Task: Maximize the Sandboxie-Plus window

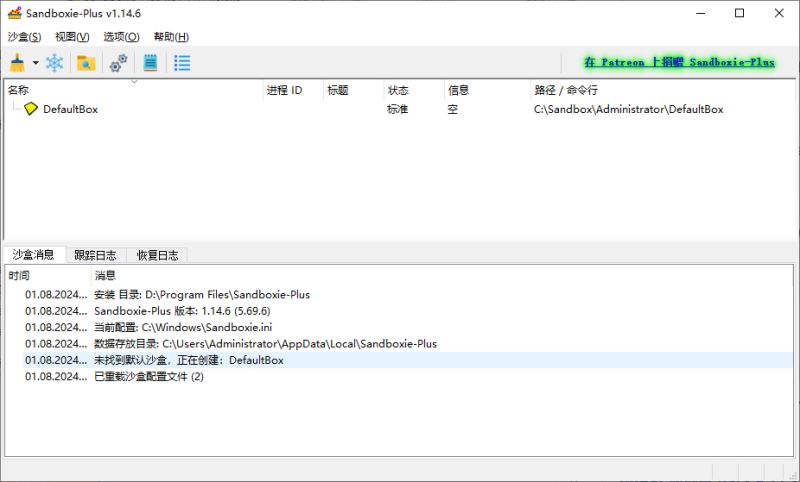Action: tap(739, 13)
